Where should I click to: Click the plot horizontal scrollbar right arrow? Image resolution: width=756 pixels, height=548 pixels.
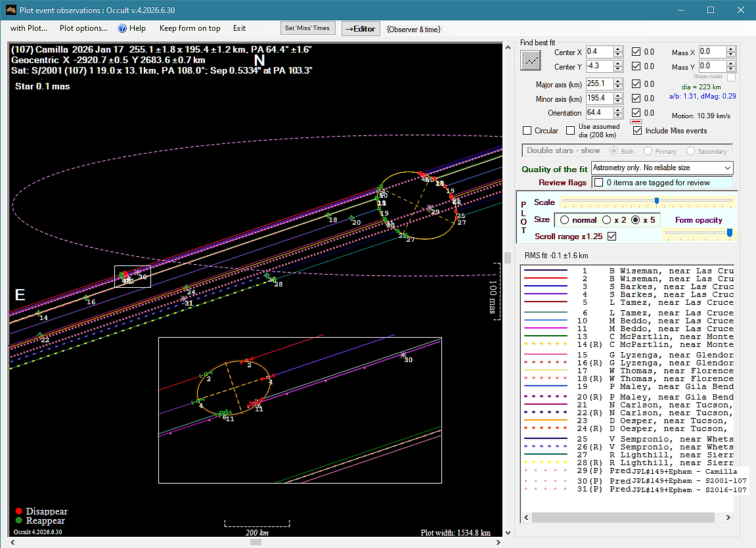coord(498,542)
